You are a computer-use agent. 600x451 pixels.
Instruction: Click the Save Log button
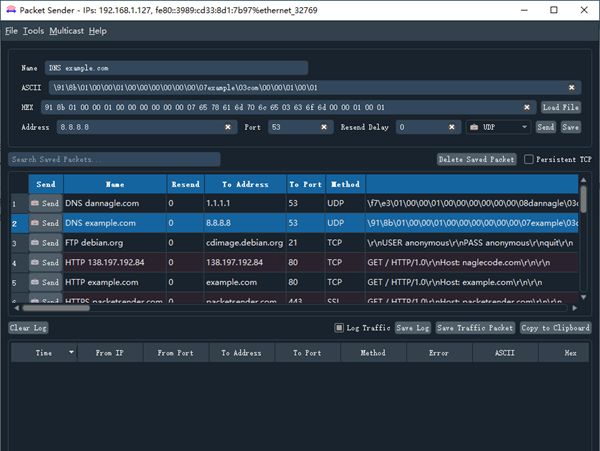[413, 328]
